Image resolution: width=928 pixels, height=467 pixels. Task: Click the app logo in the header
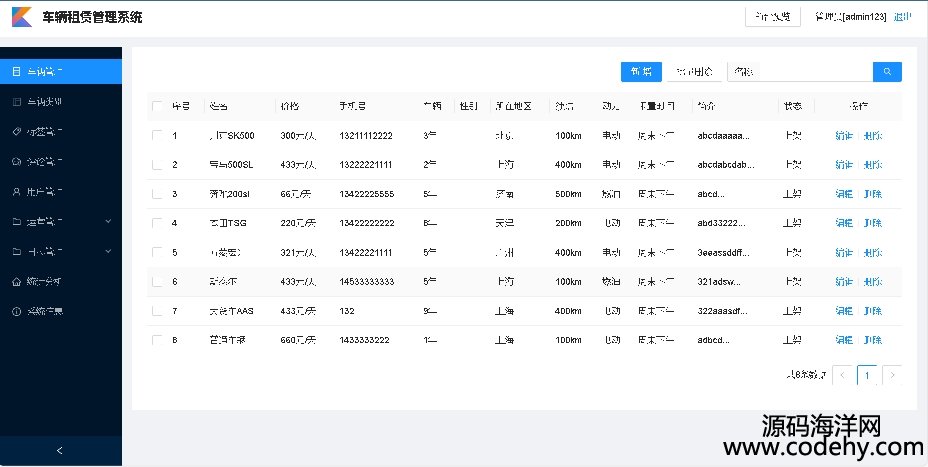click(21, 17)
